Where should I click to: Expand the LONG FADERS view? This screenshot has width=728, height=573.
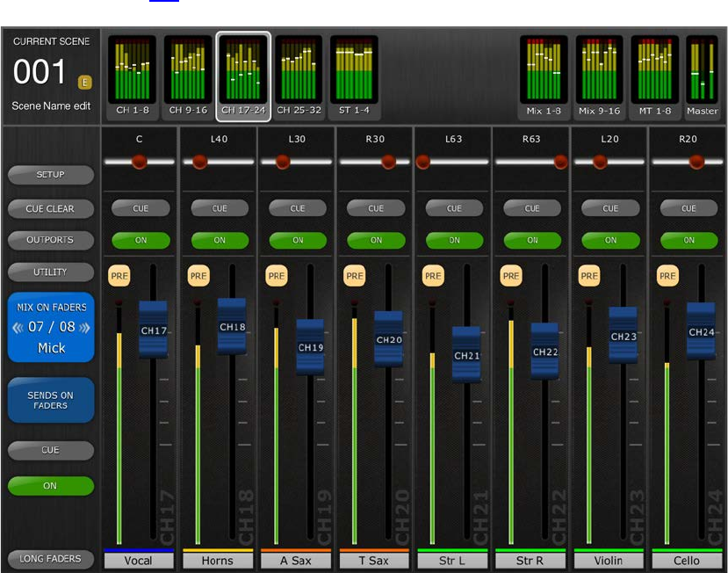click(50, 559)
